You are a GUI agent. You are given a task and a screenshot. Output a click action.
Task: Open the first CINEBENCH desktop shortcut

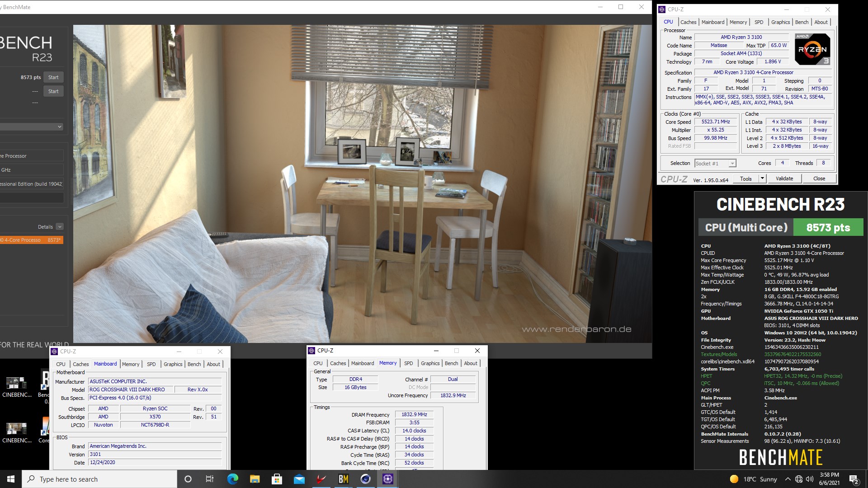pyautogui.click(x=17, y=387)
